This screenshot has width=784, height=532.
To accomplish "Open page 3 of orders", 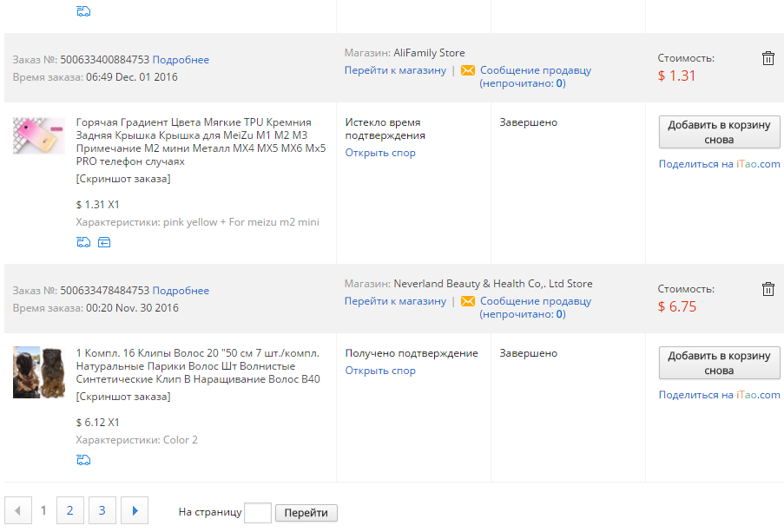I will tap(102, 510).
